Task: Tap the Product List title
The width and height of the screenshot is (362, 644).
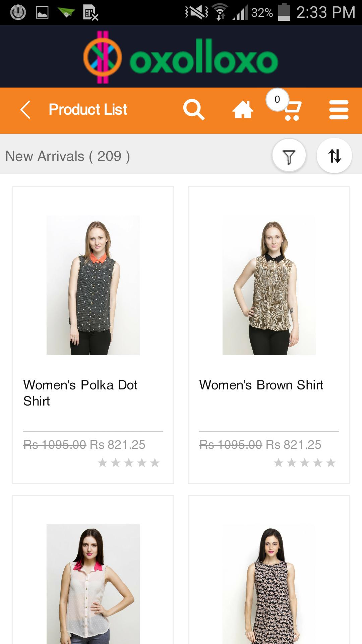Action: tap(88, 110)
